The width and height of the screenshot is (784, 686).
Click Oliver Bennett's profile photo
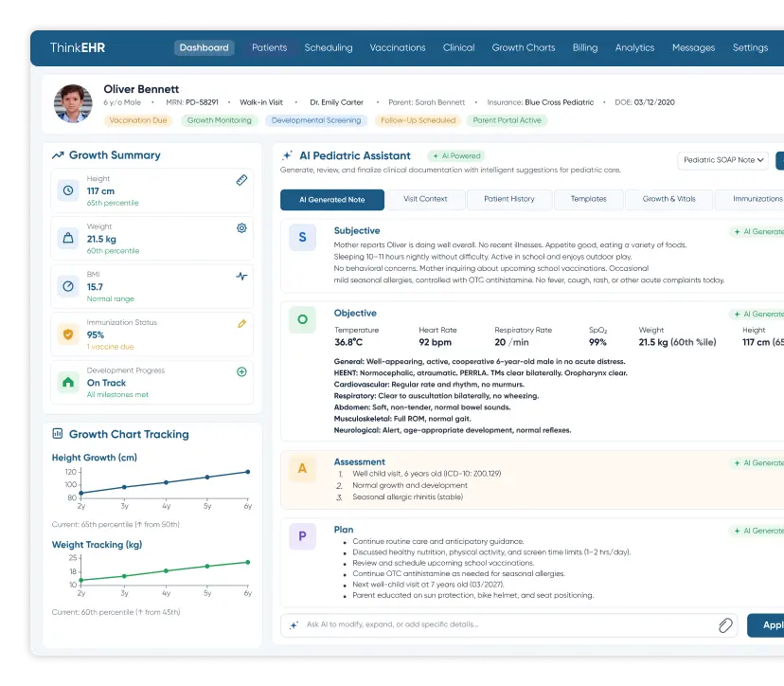[73, 103]
